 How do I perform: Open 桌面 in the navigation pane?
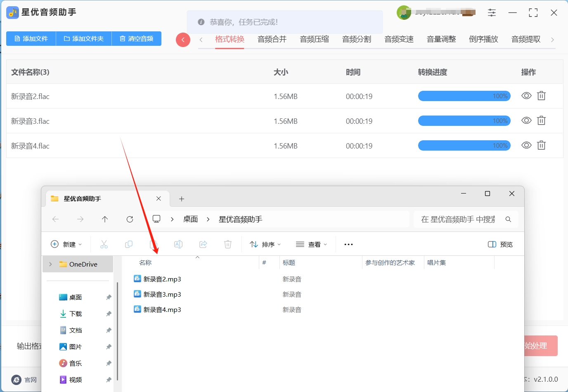click(76, 297)
